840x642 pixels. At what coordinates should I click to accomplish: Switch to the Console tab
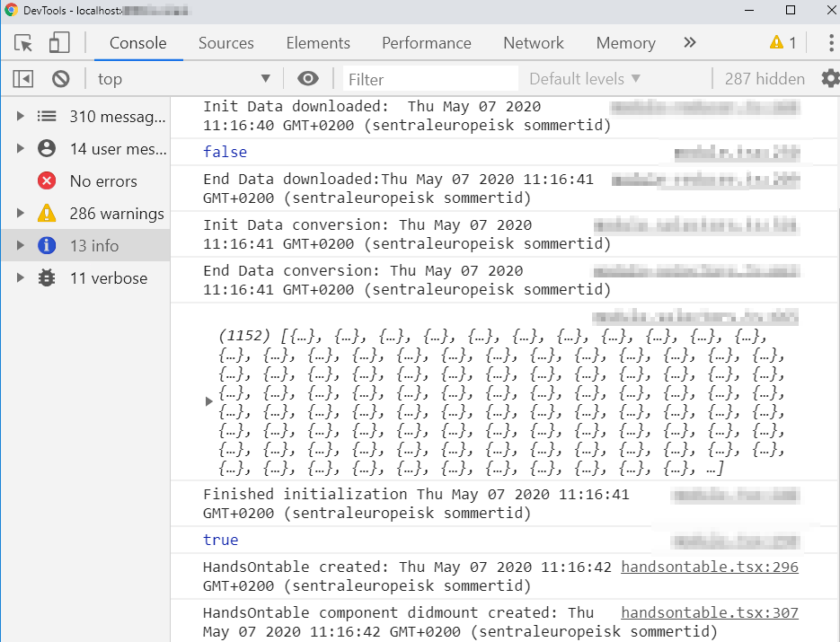(x=138, y=43)
